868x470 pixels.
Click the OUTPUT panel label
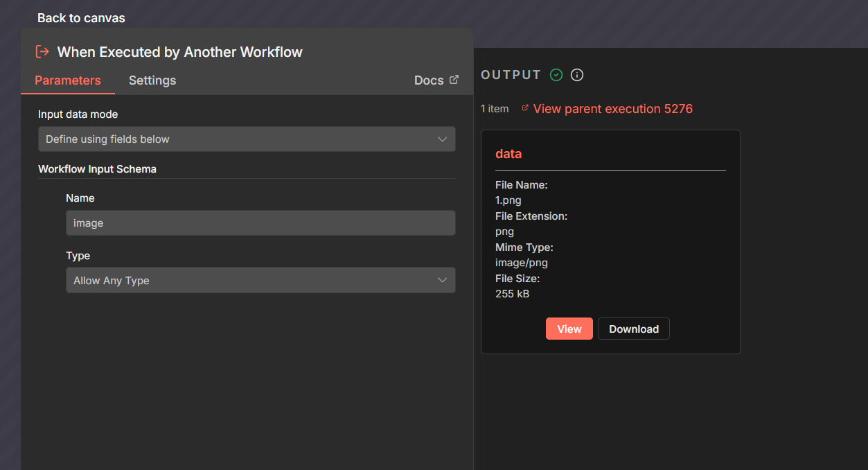[511, 75]
